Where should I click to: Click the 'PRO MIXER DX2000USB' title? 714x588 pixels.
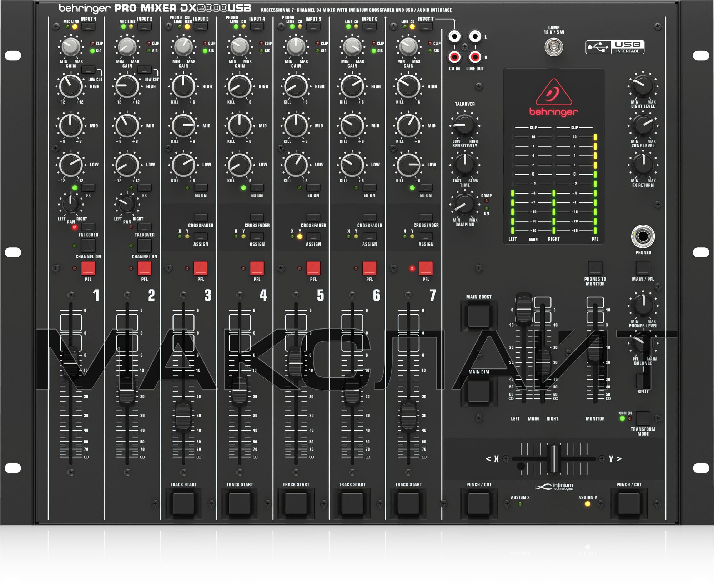point(183,8)
